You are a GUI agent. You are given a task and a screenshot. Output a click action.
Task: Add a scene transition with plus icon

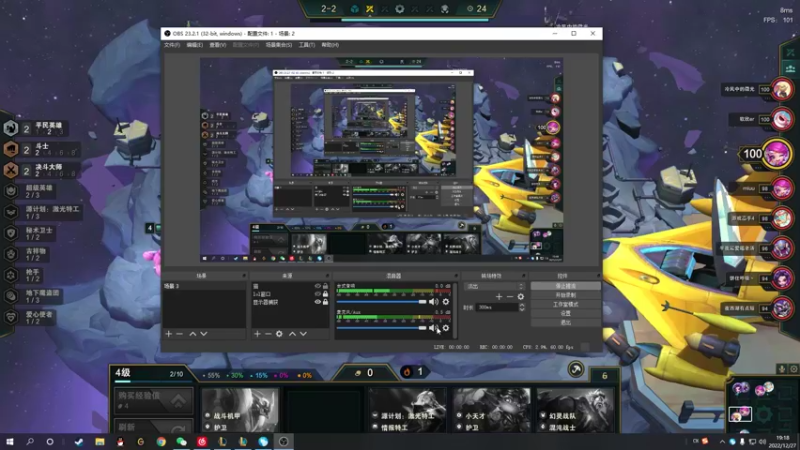click(499, 296)
